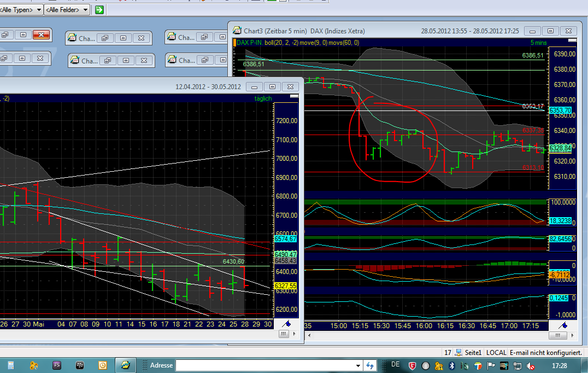Launch the FS application from the taskbar
588x373 pixels.
56,365
